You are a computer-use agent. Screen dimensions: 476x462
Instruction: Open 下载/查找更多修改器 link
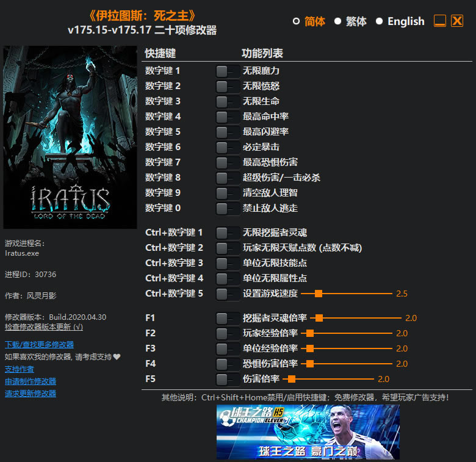tap(39, 345)
